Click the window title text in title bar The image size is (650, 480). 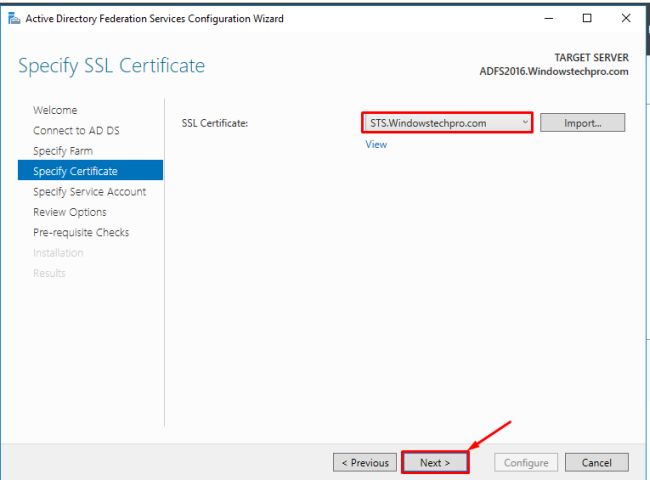point(155,19)
